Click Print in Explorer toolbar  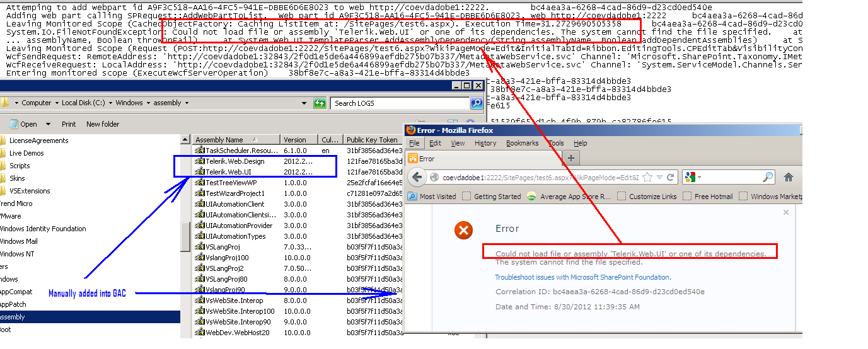click(69, 124)
